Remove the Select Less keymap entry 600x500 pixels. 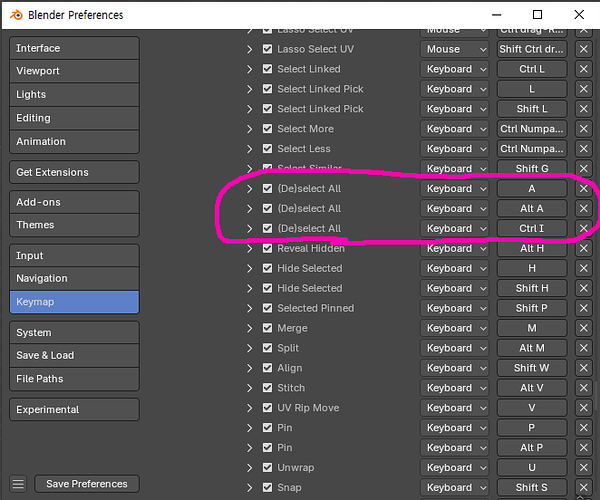pyautogui.click(x=583, y=148)
